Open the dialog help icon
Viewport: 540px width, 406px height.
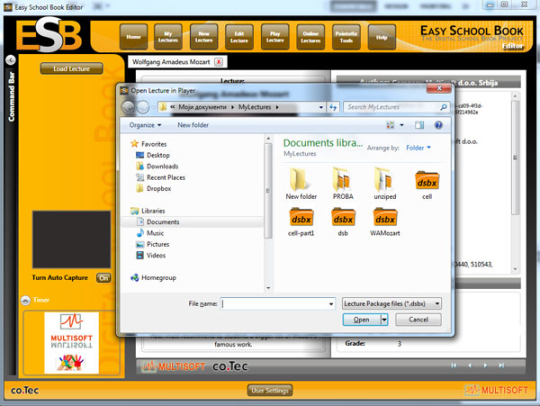click(438, 125)
